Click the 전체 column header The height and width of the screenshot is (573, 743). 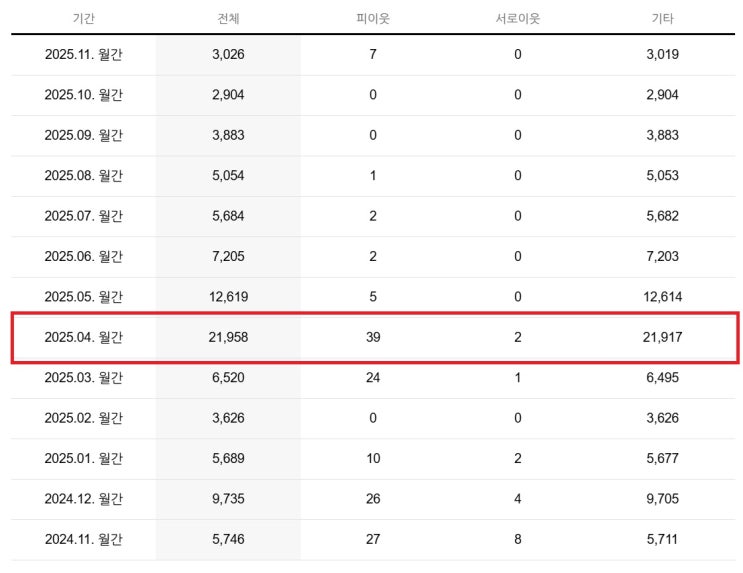point(228,18)
